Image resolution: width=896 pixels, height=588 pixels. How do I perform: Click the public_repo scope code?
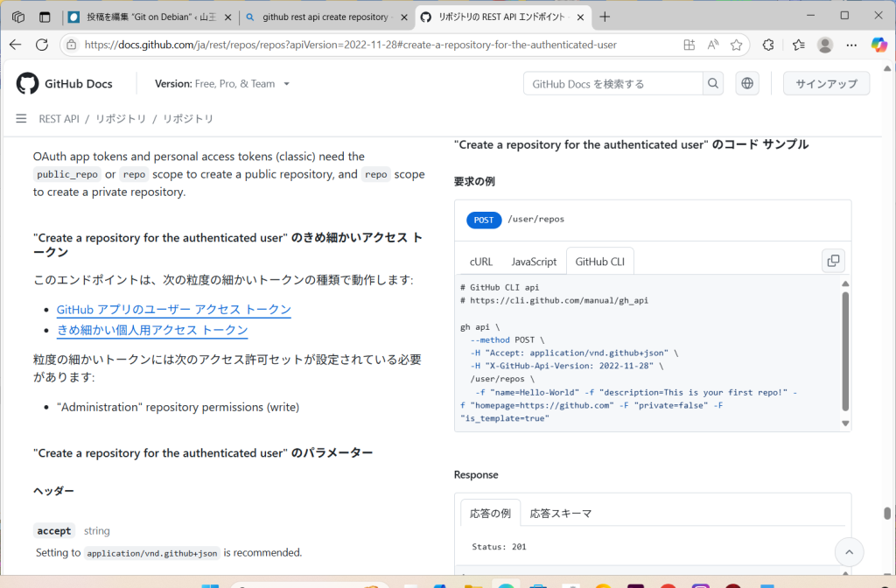pyautogui.click(x=66, y=174)
